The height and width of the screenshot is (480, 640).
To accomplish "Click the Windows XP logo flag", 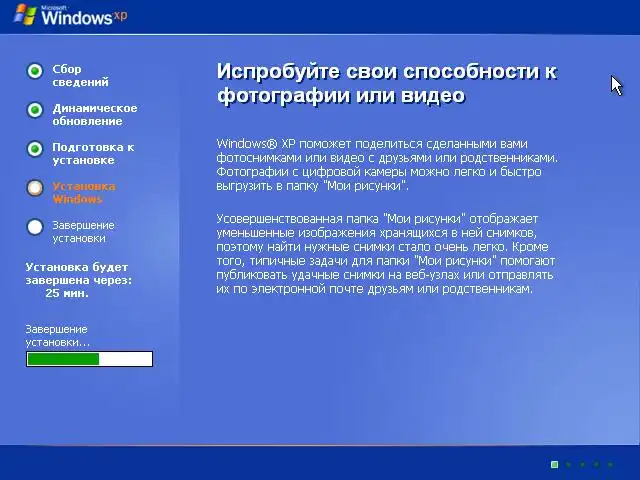I will 26,15.
